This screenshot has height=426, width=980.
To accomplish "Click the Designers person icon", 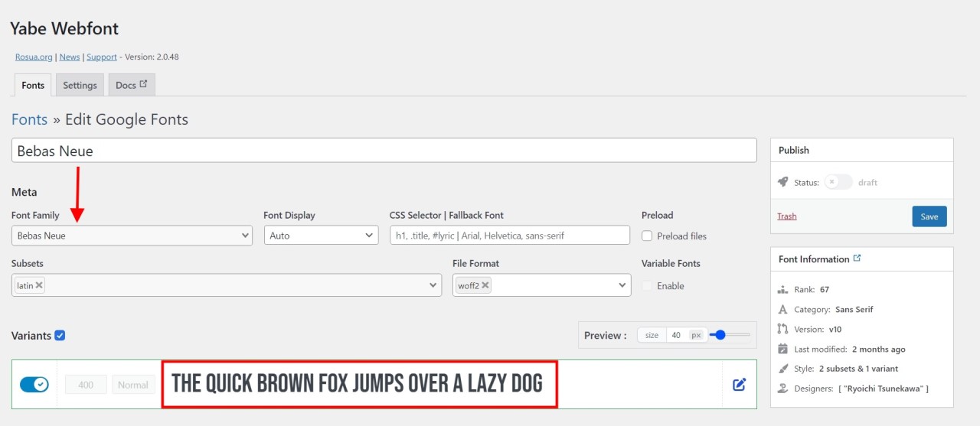I will click(x=782, y=389).
